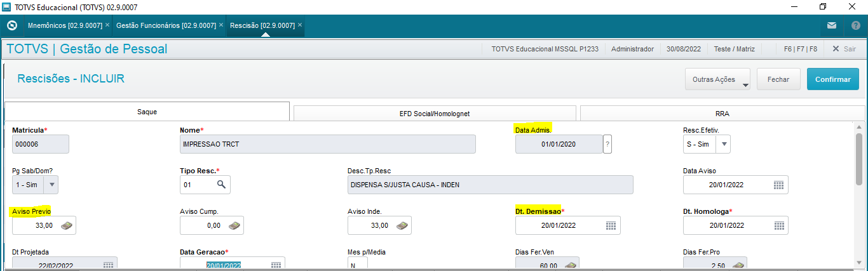Expand the Resc.Efetiv. dropdown
The height and width of the screenshot is (271, 868).
[x=724, y=145]
